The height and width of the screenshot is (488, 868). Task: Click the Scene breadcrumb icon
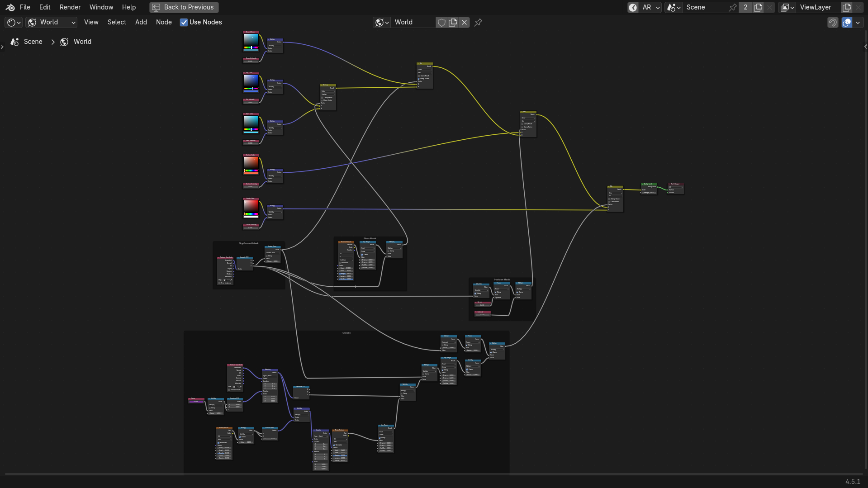(15, 42)
